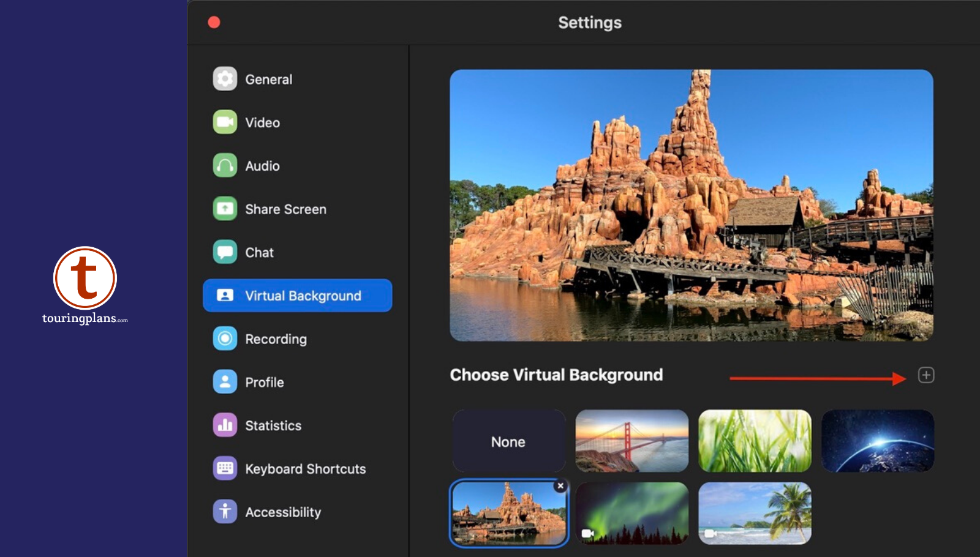
Task: Choose the northern lights video background
Action: click(x=632, y=514)
